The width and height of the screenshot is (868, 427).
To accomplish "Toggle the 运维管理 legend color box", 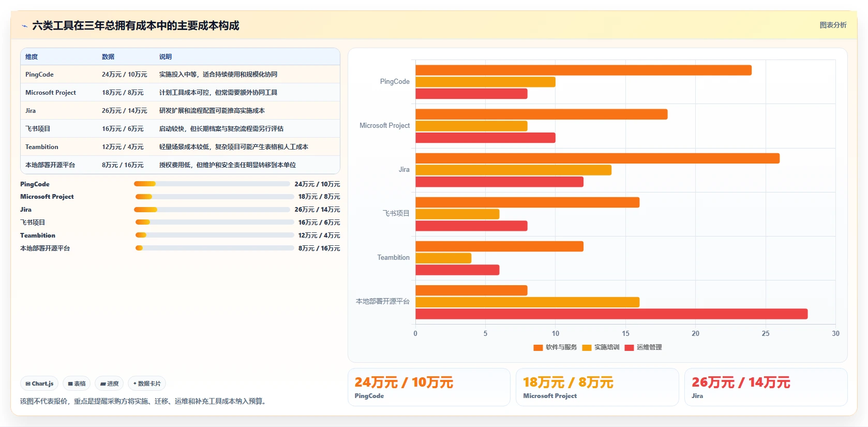I will pyautogui.click(x=629, y=347).
